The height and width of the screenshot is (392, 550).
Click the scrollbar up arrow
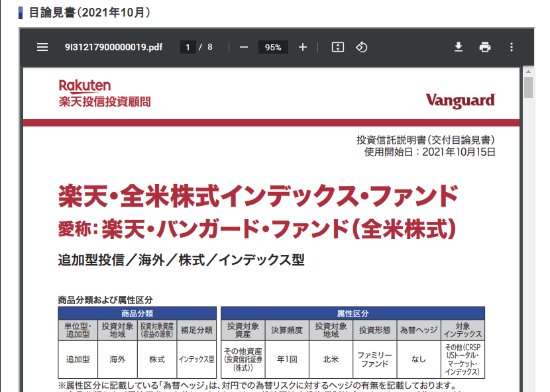click(528, 72)
